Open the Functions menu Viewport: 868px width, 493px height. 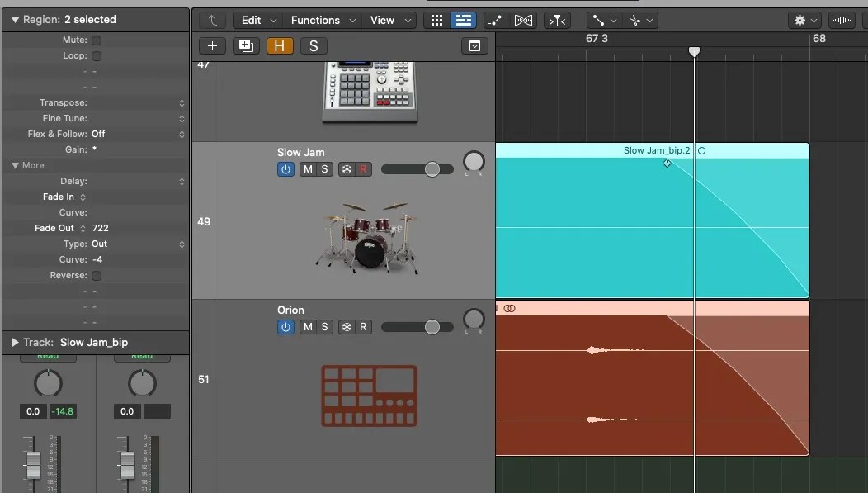[317, 19]
